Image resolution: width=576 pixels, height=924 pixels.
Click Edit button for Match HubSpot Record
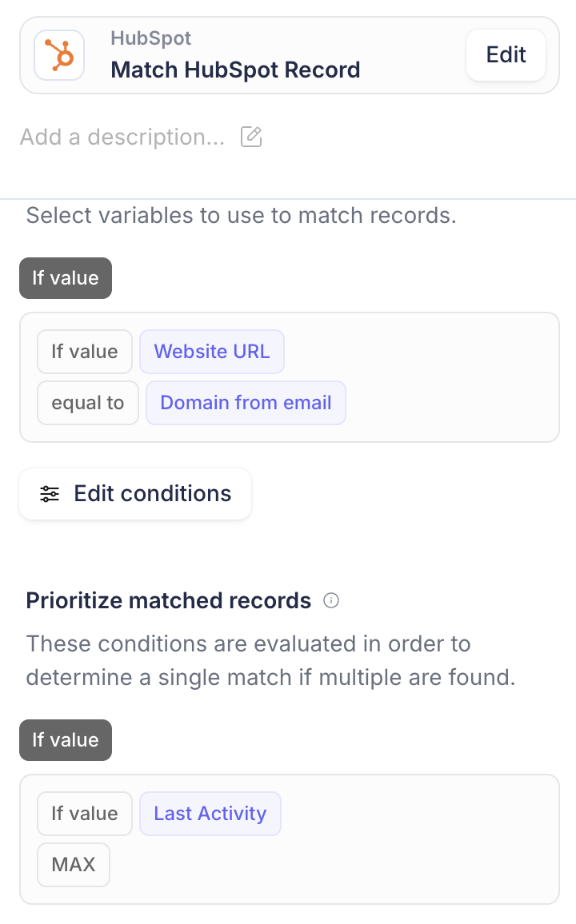coord(506,55)
